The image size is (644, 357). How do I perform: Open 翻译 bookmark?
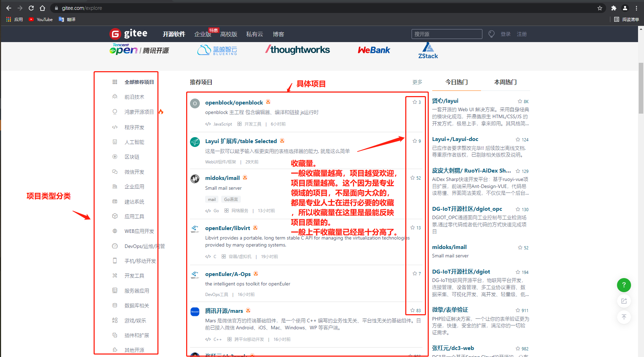[67, 20]
